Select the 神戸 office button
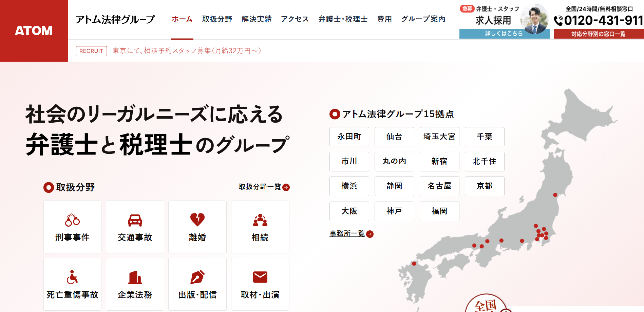Viewport: 644px width, 312px height. pyautogui.click(x=394, y=211)
